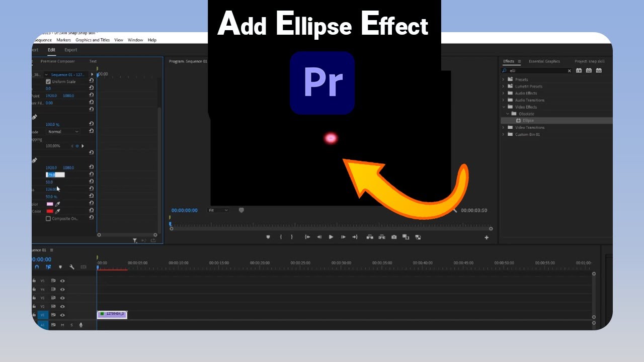
Task: Toggle timeline Snap magnet icon
Action: click(37, 267)
